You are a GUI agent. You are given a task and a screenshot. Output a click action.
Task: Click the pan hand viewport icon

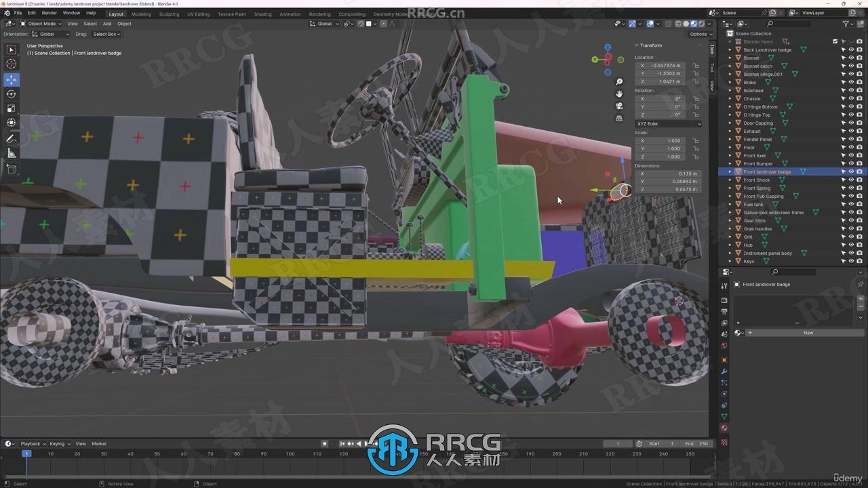(619, 94)
